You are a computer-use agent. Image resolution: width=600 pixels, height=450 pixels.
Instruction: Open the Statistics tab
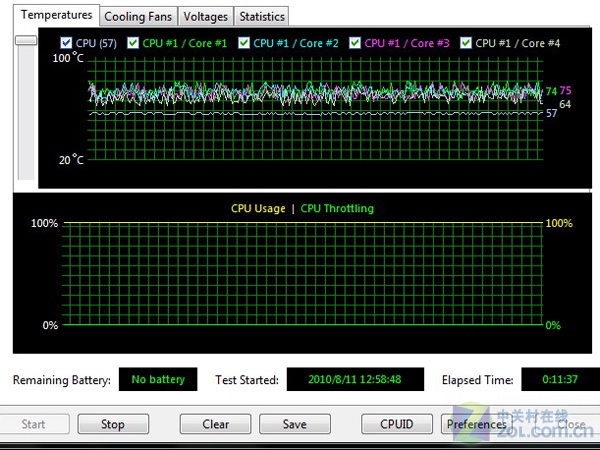tap(261, 17)
